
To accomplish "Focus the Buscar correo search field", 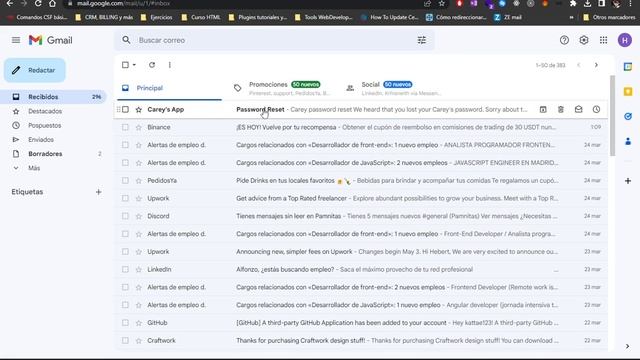I will click(x=273, y=40).
